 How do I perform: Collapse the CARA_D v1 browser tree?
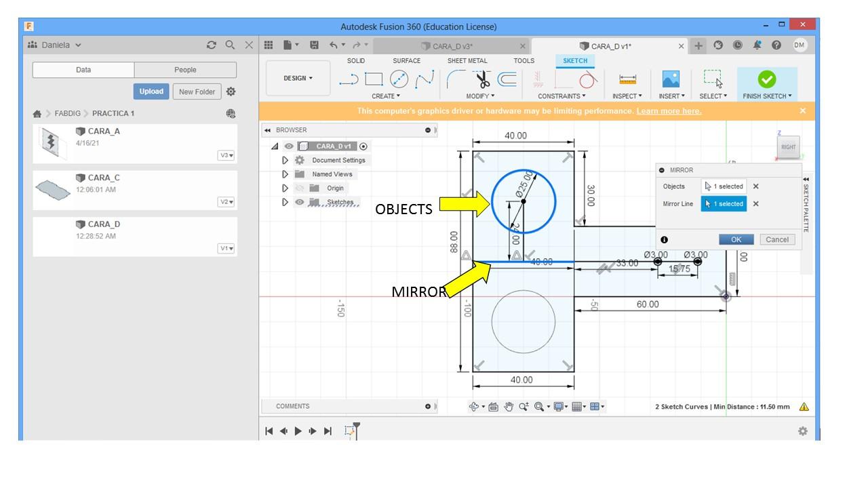(x=275, y=146)
